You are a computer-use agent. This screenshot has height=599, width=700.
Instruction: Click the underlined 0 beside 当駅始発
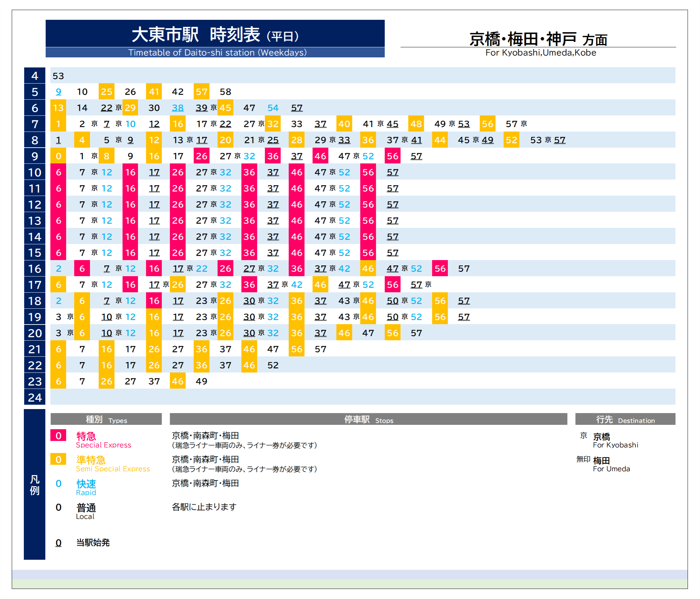(58, 543)
